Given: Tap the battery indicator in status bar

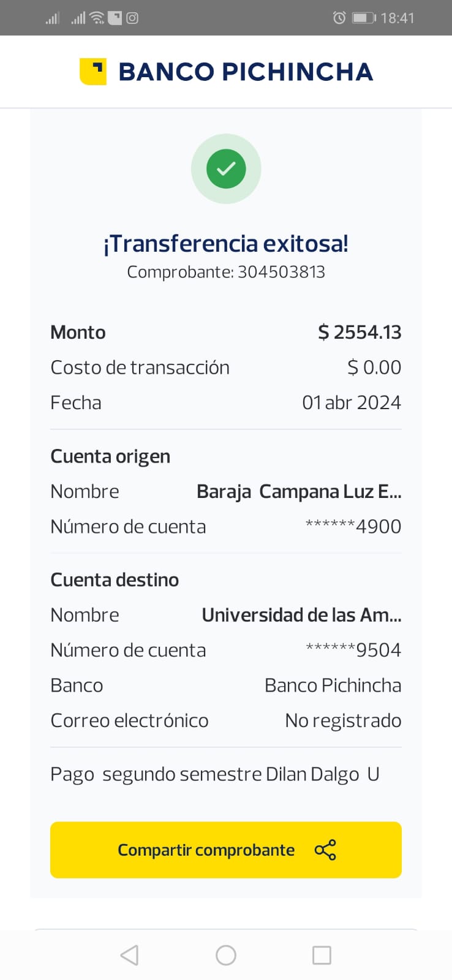Looking at the screenshot, I should click(x=363, y=18).
